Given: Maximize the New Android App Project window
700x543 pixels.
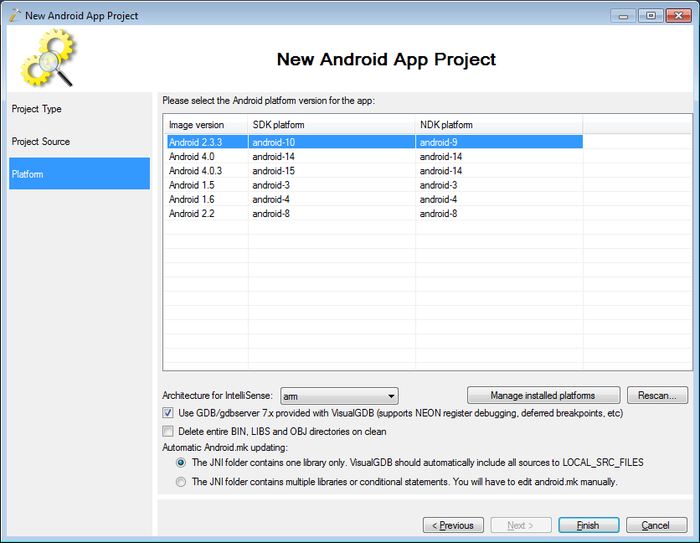Looking at the screenshot, I should tap(651, 16).
